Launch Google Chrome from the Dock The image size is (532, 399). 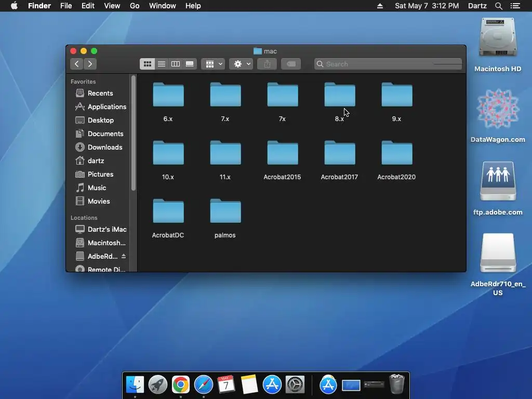coord(180,385)
